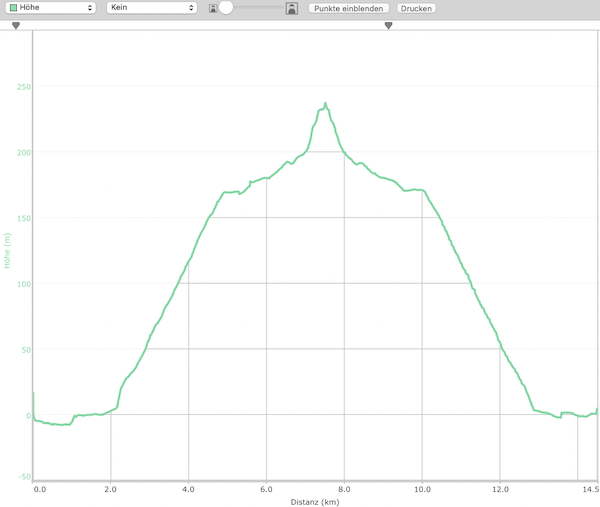Screen dimensions: 600x507
Task: Click the highest peak of the elevation curve
Action: click(325, 103)
